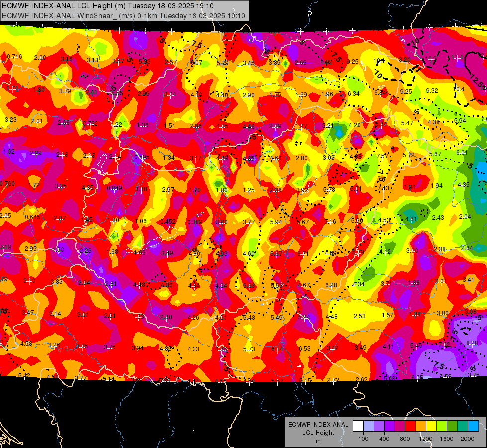Click the red legend swatch right of 800
This screenshot has width=487, height=448.
(410, 426)
